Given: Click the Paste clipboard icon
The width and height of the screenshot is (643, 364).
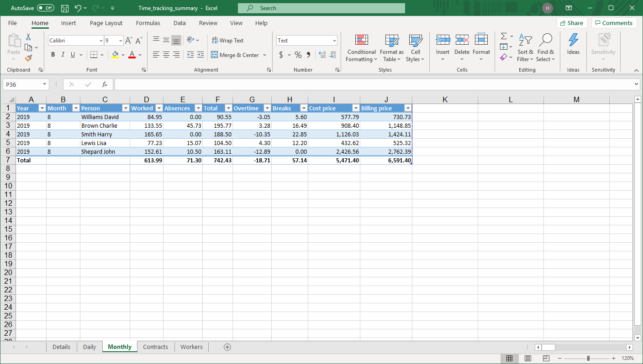Looking at the screenshot, I should coord(14,41).
